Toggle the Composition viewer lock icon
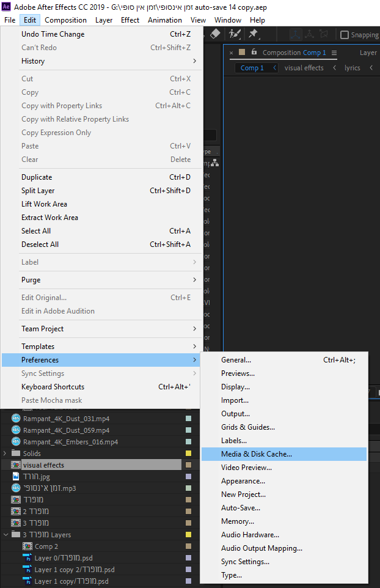The height and width of the screenshot is (588, 380). (255, 53)
